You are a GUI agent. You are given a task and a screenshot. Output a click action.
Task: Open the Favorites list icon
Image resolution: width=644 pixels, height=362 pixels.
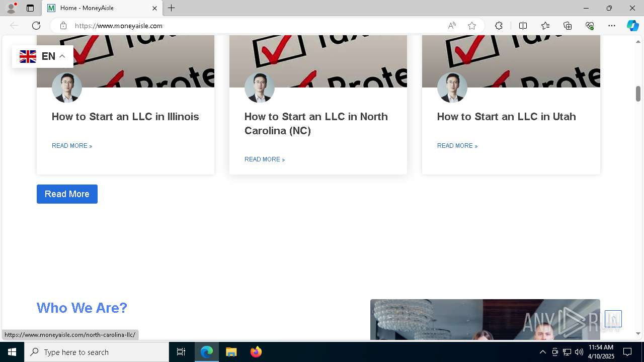click(x=545, y=26)
